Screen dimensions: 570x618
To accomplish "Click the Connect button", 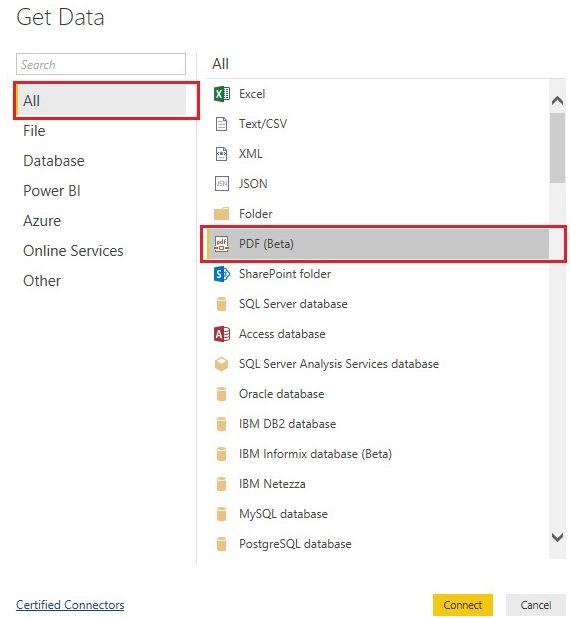I will tap(463, 605).
